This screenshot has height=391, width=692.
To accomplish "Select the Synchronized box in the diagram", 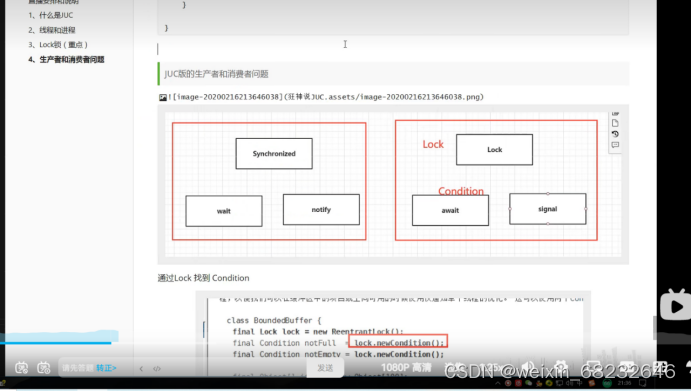I will 274,154.
